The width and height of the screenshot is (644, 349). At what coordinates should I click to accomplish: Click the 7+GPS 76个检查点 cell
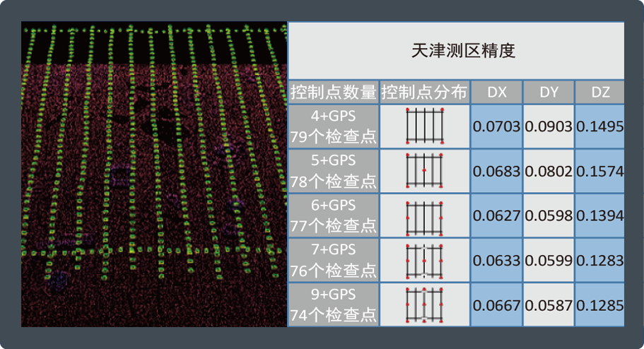[x=334, y=261]
